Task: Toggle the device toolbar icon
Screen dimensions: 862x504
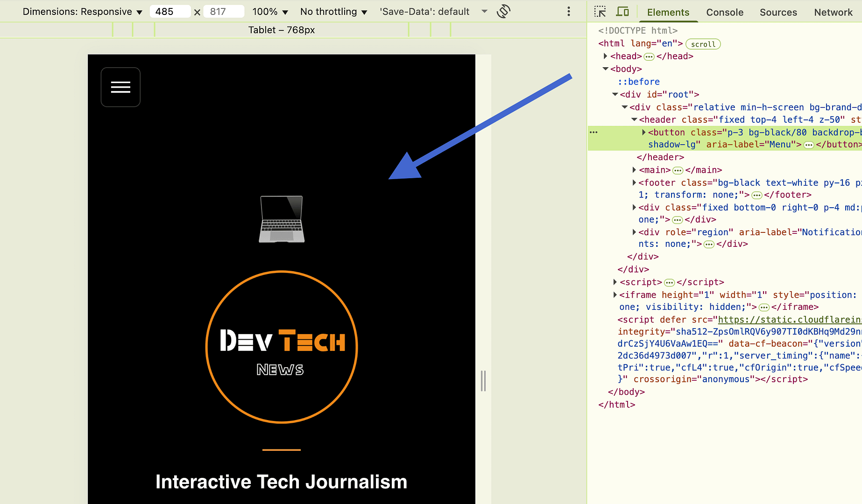Action: pyautogui.click(x=622, y=12)
